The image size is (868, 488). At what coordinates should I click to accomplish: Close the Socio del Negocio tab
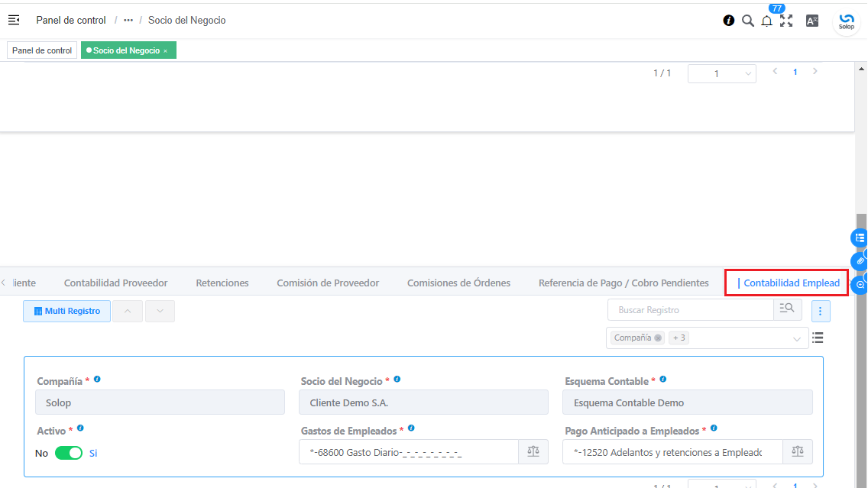click(166, 51)
